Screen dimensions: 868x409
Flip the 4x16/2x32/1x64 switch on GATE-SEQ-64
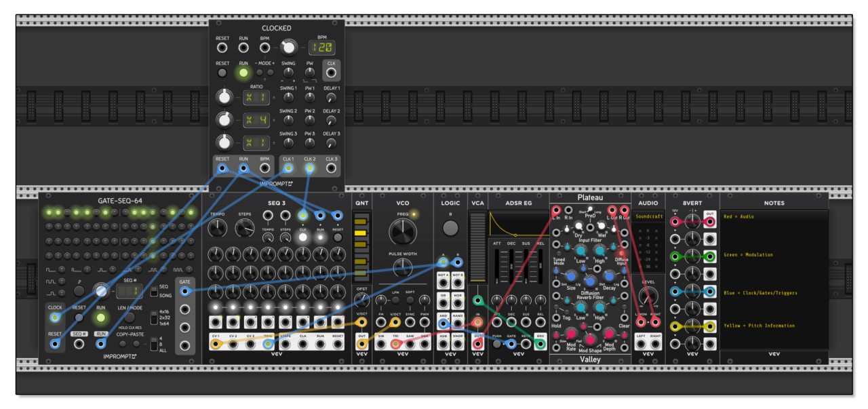[x=154, y=317]
